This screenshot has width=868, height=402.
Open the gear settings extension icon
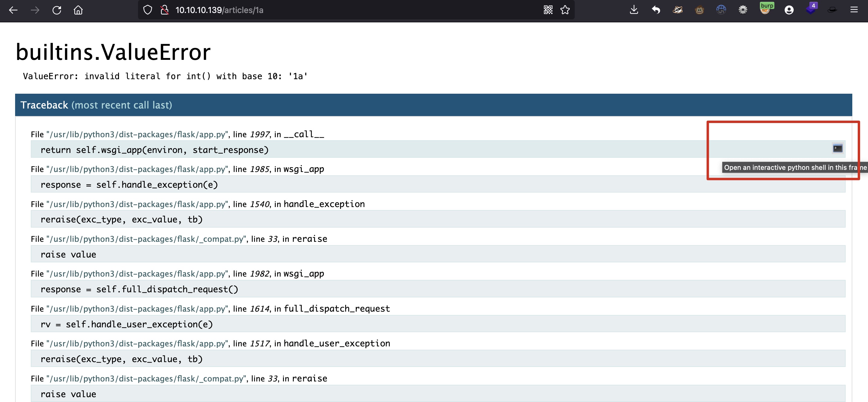pos(743,10)
